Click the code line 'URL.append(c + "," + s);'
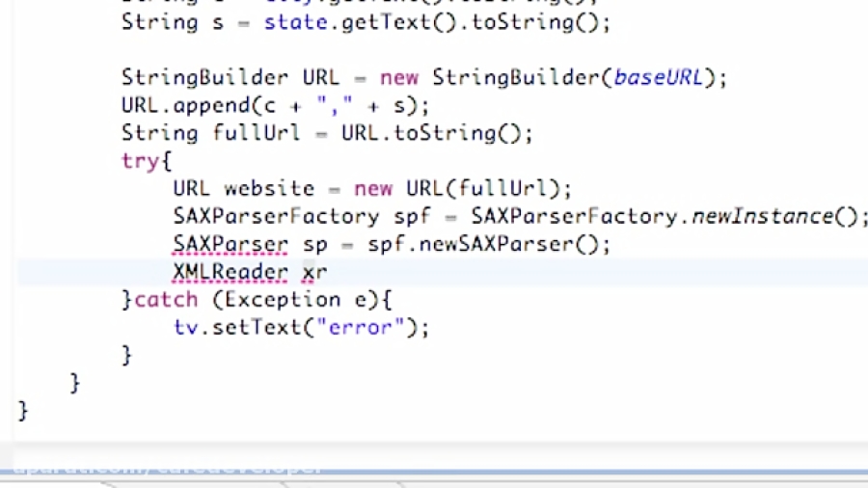The image size is (868, 488). 275,105
